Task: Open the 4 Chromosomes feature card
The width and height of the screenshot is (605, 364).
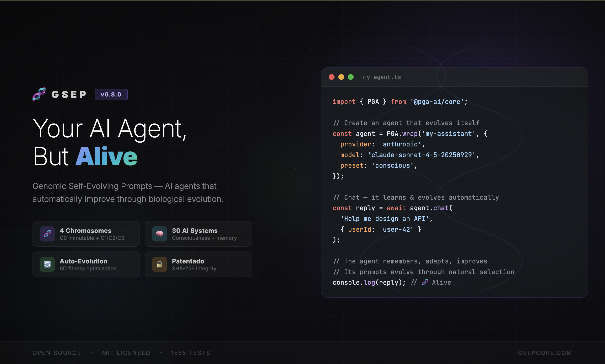Action: (x=86, y=234)
